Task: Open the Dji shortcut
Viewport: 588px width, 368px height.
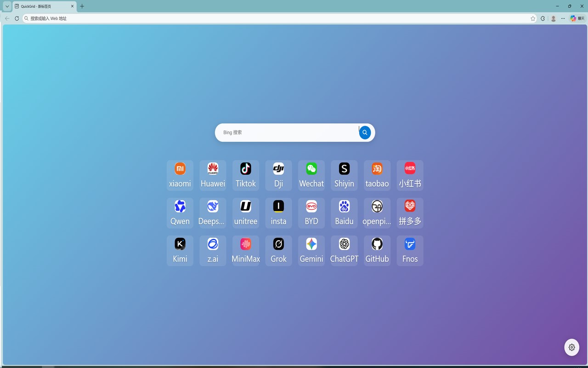Action: pos(278,175)
